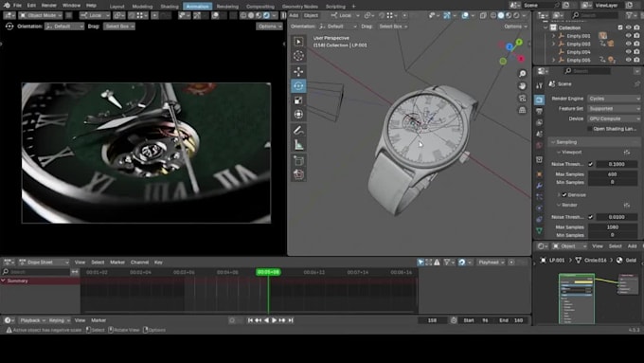
Task: Click the outliner filter funnel icon
Action: (630, 15)
